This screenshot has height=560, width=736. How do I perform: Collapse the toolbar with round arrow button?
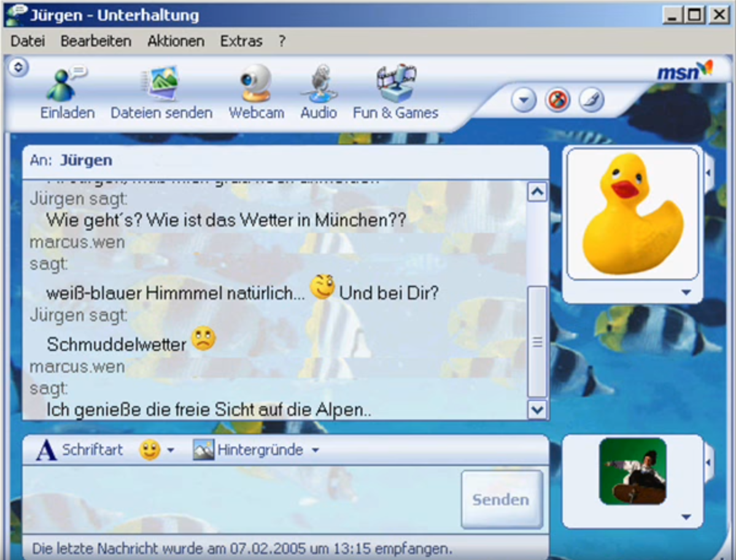[x=18, y=67]
